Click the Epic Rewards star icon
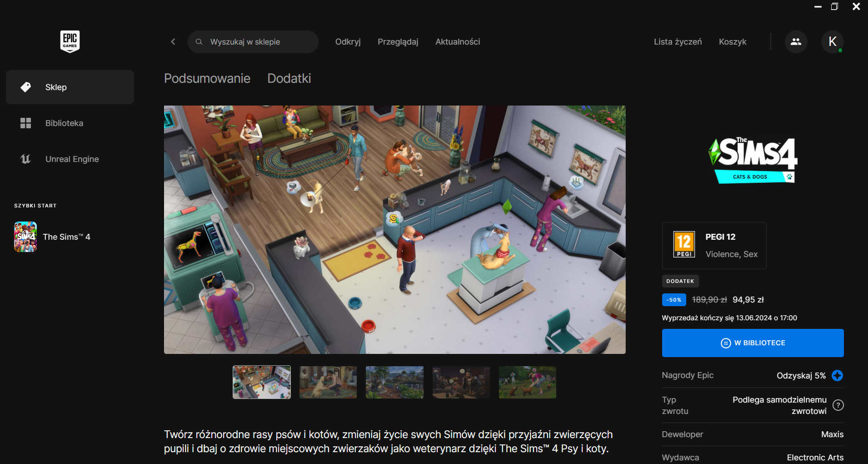Screen dimensions: 868x464 tap(837, 376)
